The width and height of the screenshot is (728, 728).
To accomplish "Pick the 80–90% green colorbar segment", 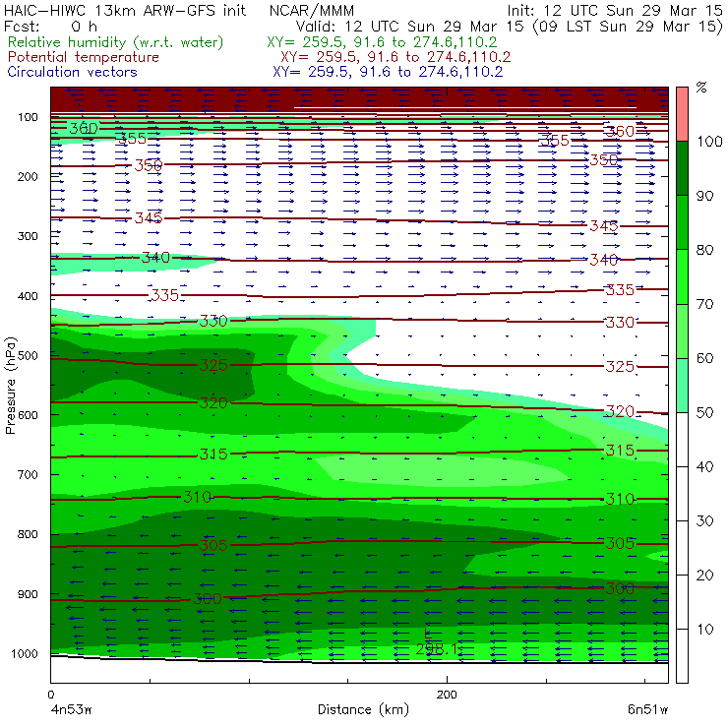I will coord(682,222).
